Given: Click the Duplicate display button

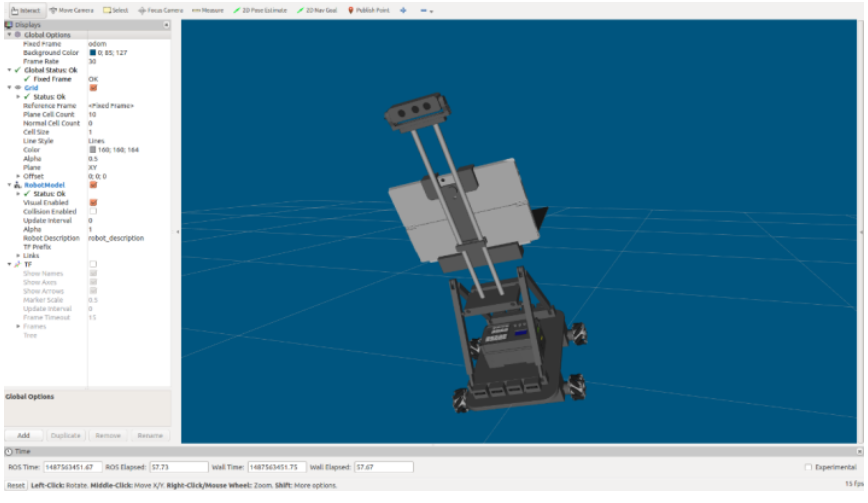Looking at the screenshot, I should 66,436.
